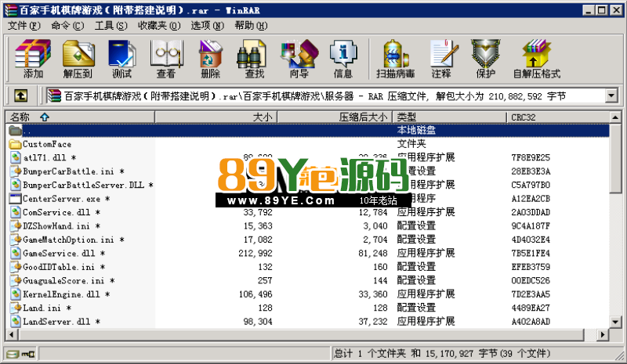
Task: Sort by Packed size (压缩后大小) header
Action: click(x=335, y=117)
